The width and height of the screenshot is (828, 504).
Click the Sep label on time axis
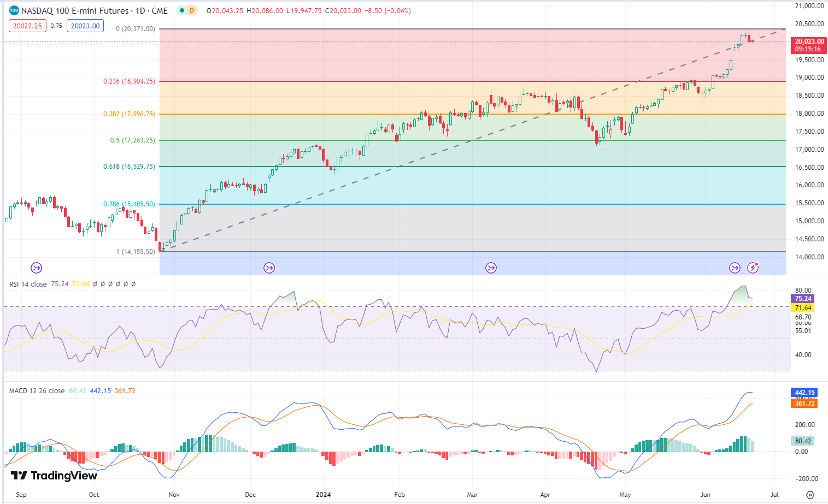(x=21, y=495)
